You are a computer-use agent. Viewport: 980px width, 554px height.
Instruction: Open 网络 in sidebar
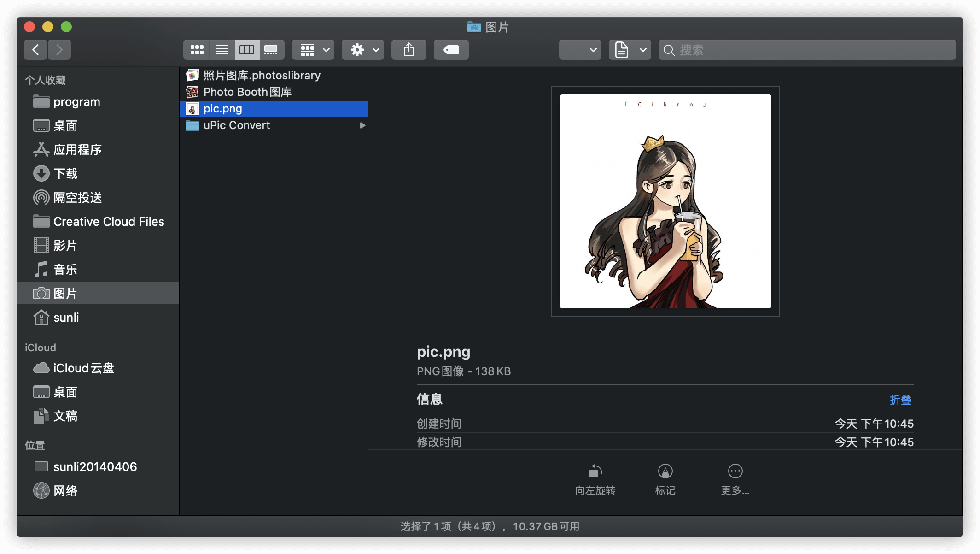[x=98, y=491]
